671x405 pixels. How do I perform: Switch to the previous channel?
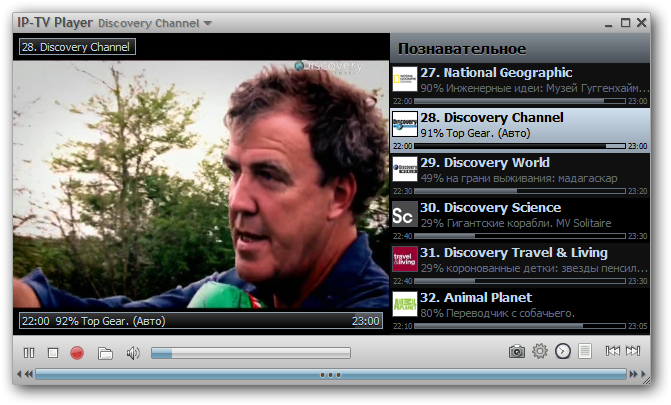(x=613, y=351)
